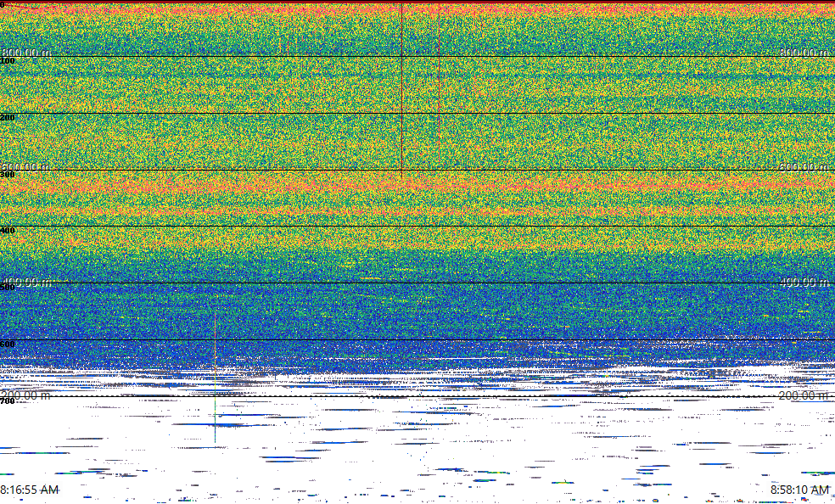Image resolution: width=835 pixels, height=504 pixels.
Task: Click the 800.00 m label on left side
Action: click(26, 52)
